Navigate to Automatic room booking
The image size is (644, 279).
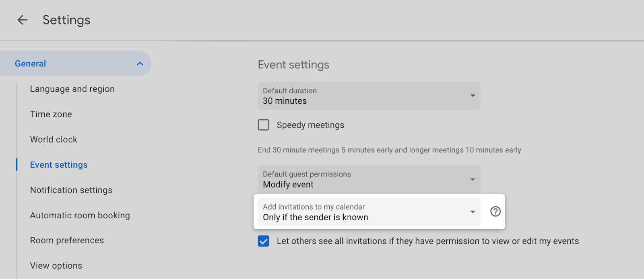tap(80, 215)
